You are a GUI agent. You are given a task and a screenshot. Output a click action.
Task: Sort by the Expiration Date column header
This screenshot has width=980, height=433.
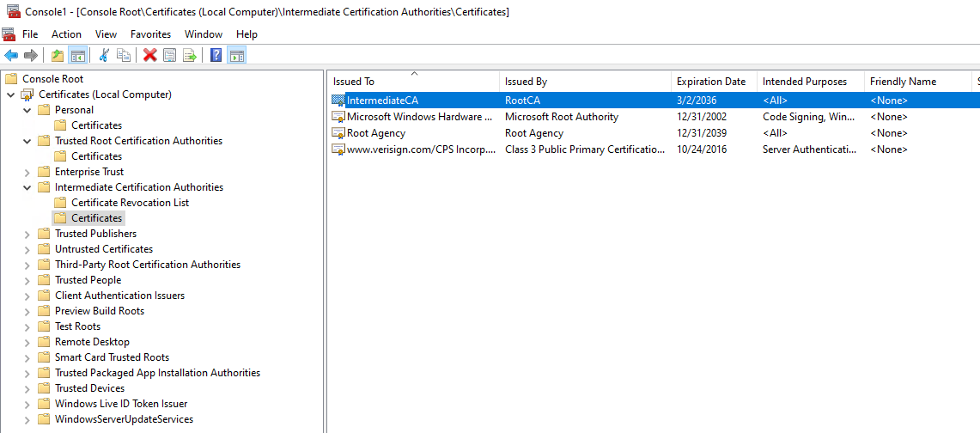tap(710, 82)
